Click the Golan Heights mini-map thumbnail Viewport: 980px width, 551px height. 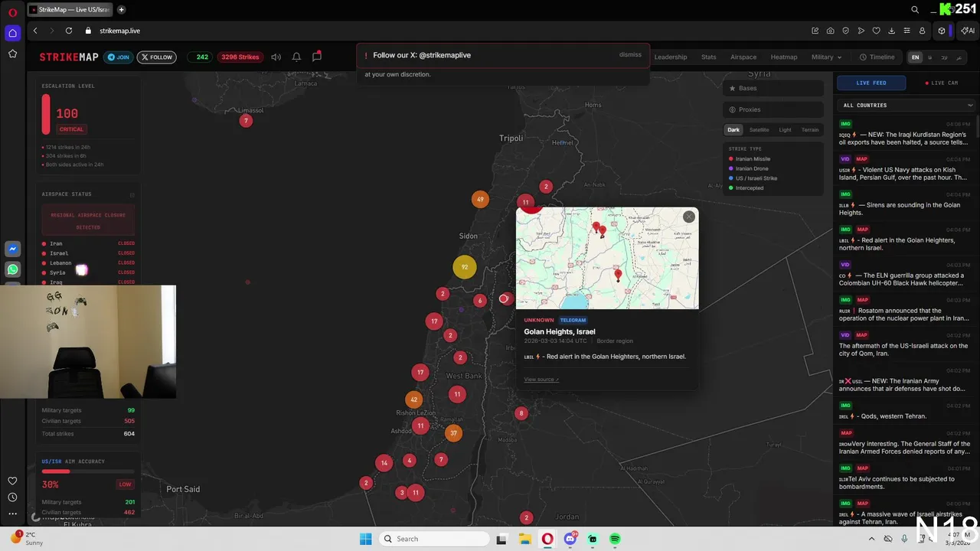(x=607, y=258)
